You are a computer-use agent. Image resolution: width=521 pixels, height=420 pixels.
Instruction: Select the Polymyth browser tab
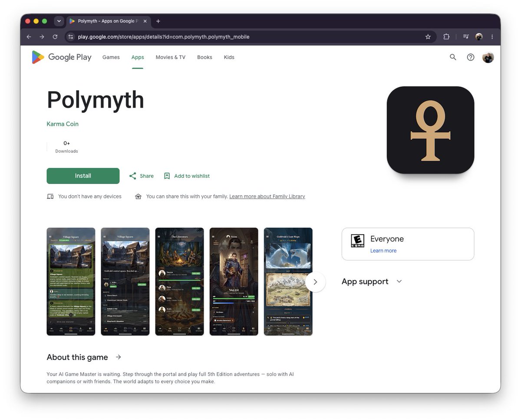pos(108,21)
